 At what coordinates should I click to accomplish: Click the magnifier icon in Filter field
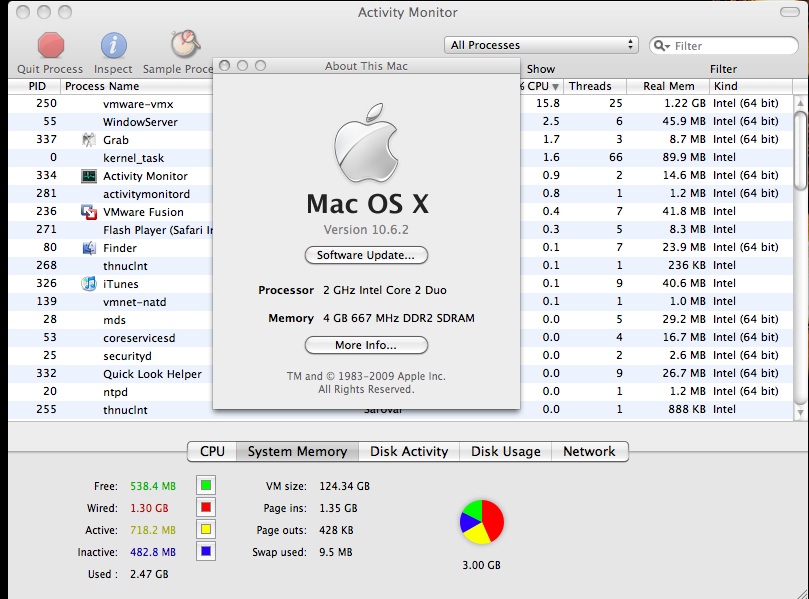[661, 46]
